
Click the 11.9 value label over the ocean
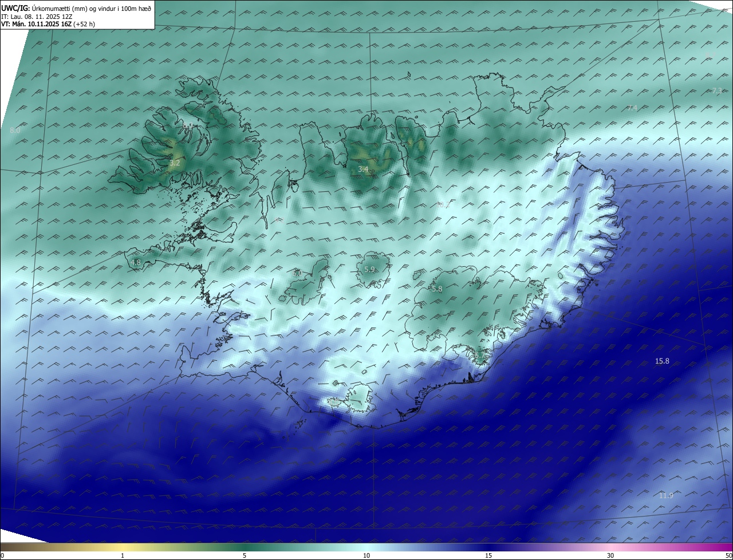tap(666, 495)
